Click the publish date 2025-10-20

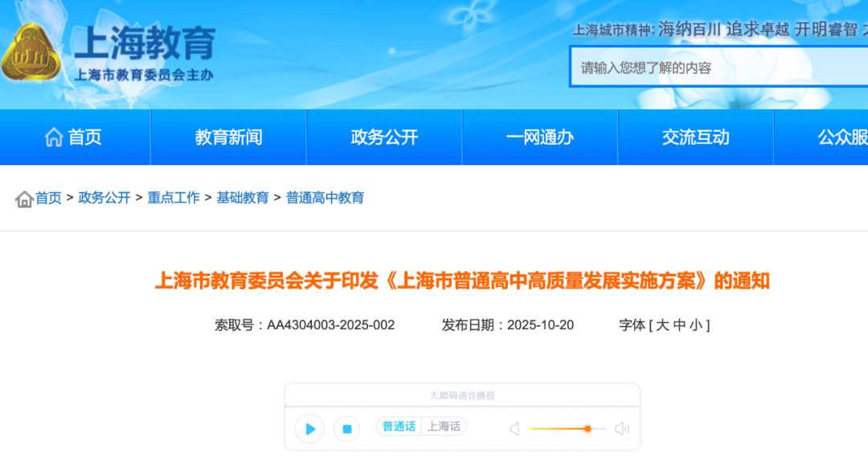point(540,325)
